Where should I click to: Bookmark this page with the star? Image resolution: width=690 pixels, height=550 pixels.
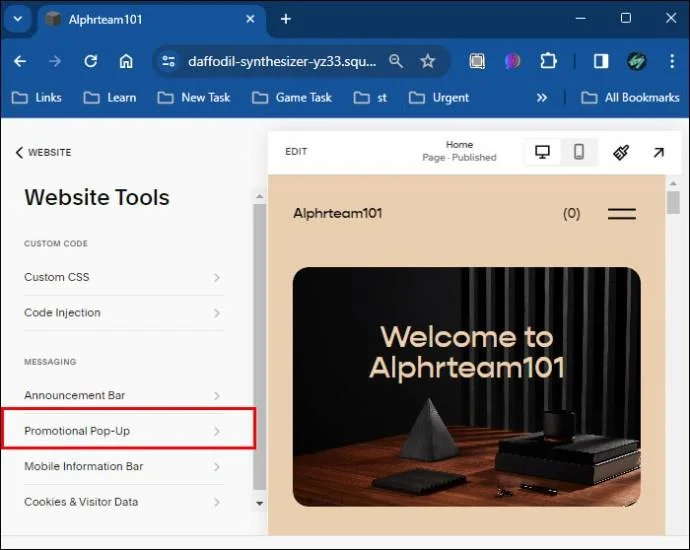[x=427, y=61]
